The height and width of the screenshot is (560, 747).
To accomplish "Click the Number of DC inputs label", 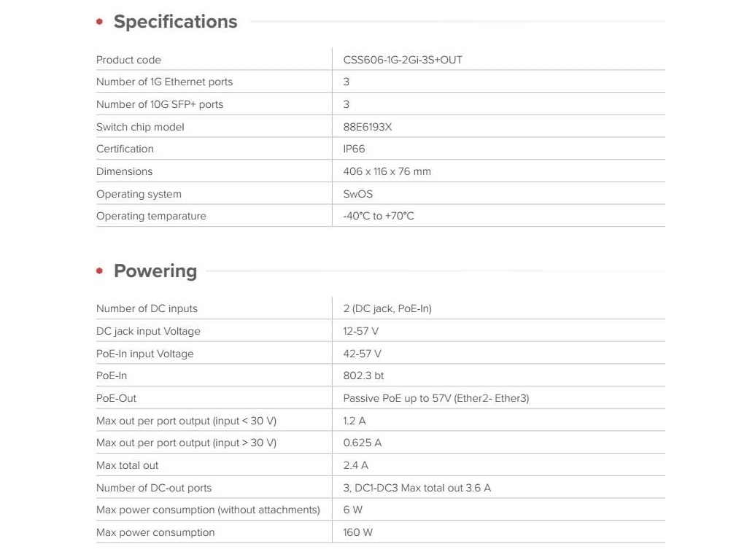I will [x=147, y=308].
